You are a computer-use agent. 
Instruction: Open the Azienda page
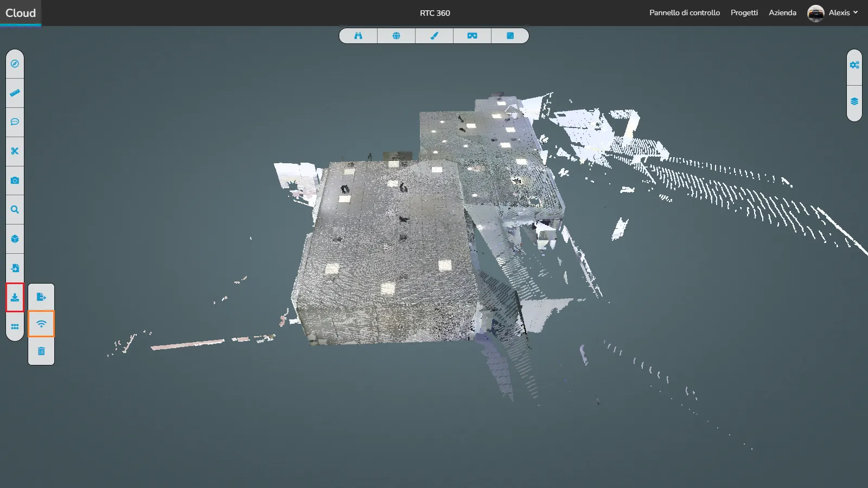[782, 12]
